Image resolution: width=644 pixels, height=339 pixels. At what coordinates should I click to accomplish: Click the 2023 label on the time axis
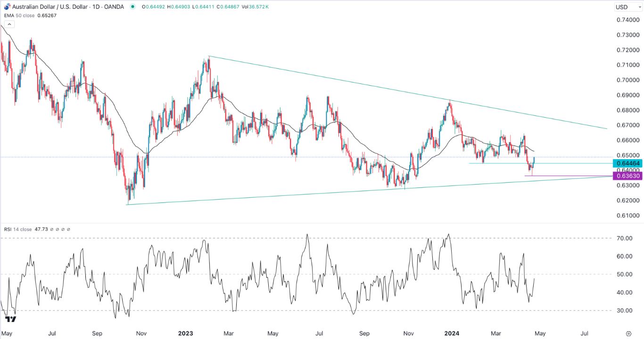(x=186, y=333)
